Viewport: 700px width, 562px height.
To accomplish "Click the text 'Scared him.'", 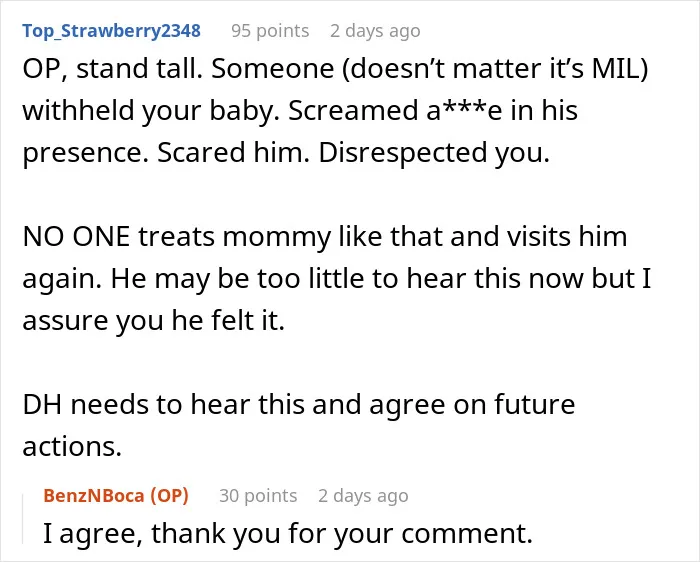I will (x=233, y=153).
